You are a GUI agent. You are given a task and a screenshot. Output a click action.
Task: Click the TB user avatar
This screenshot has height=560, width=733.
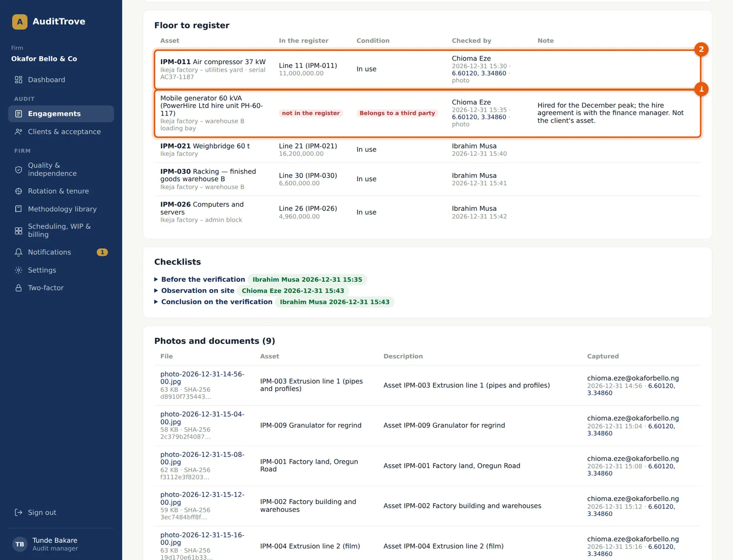click(x=20, y=544)
